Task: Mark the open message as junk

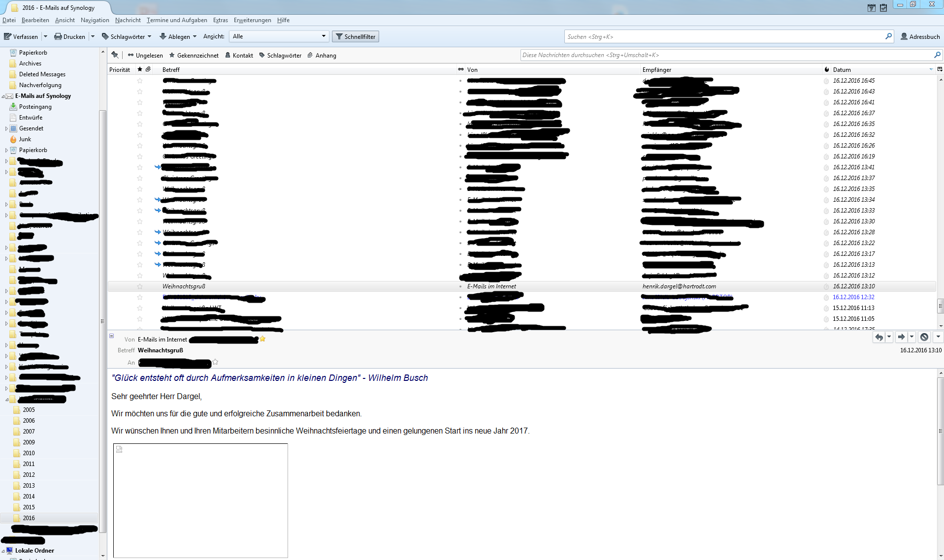Action: tap(924, 337)
